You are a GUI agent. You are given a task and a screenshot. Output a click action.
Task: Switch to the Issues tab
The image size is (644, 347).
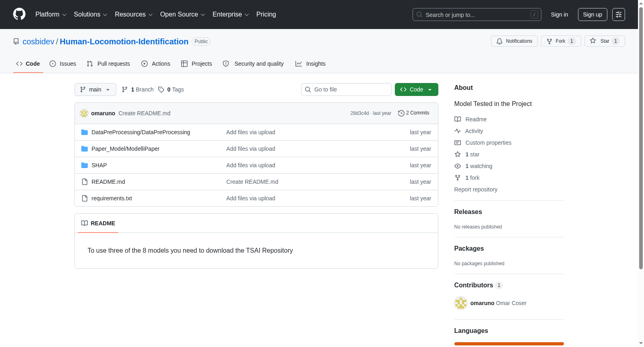[63, 64]
